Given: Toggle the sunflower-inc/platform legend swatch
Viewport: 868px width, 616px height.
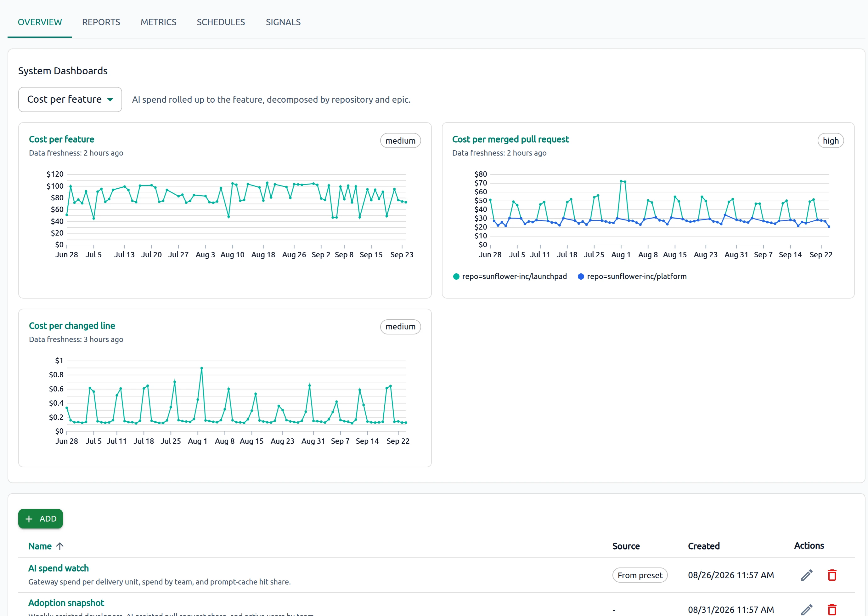Looking at the screenshot, I should pyautogui.click(x=581, y=277).
